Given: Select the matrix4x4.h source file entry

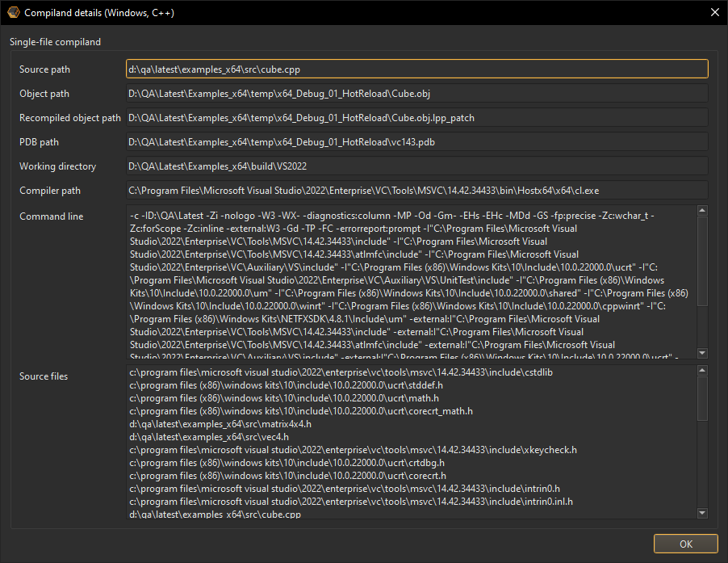Looking at the screenshot, I should [220, 423].
